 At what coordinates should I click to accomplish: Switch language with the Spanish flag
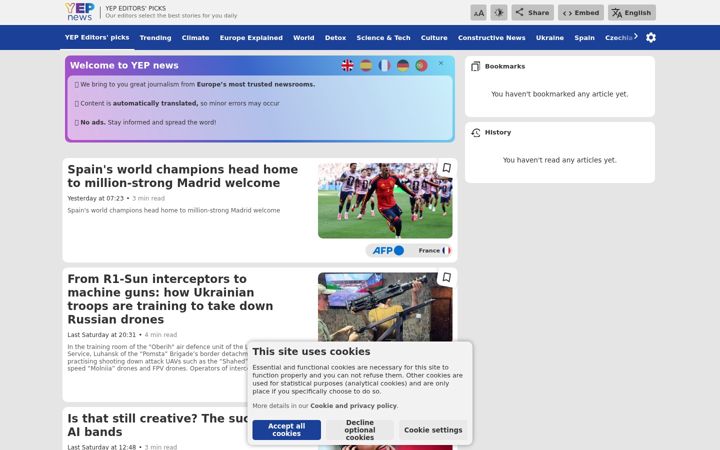pyautogui.click(x=366, y=66)
